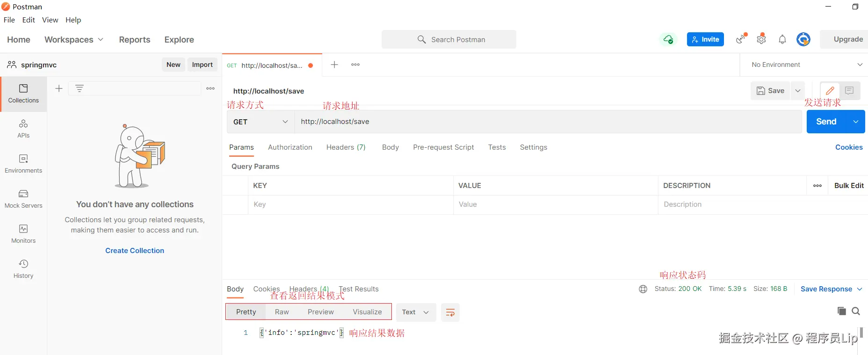Click the query param Value field
Viewport: 868px width, 355px height.
556,204
